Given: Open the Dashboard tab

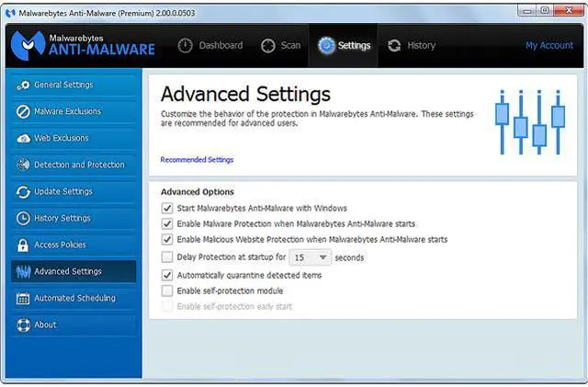Looking at the screenshot, I should pyautogui.click(x=210, y=45).
